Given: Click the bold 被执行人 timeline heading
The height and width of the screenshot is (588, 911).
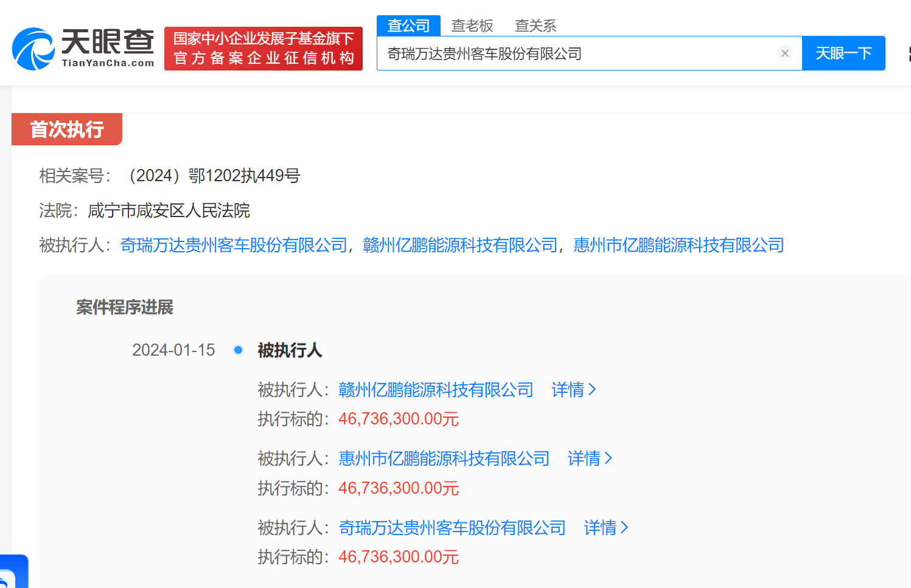Looking at the screenshot, I should pos(290,350).
